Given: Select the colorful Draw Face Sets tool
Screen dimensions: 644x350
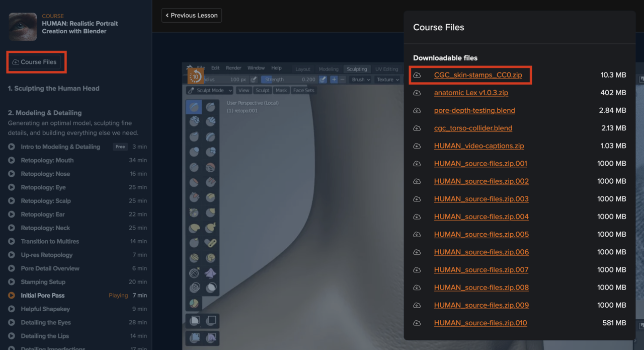Looking at the screenshot, I should click(194, 303).
